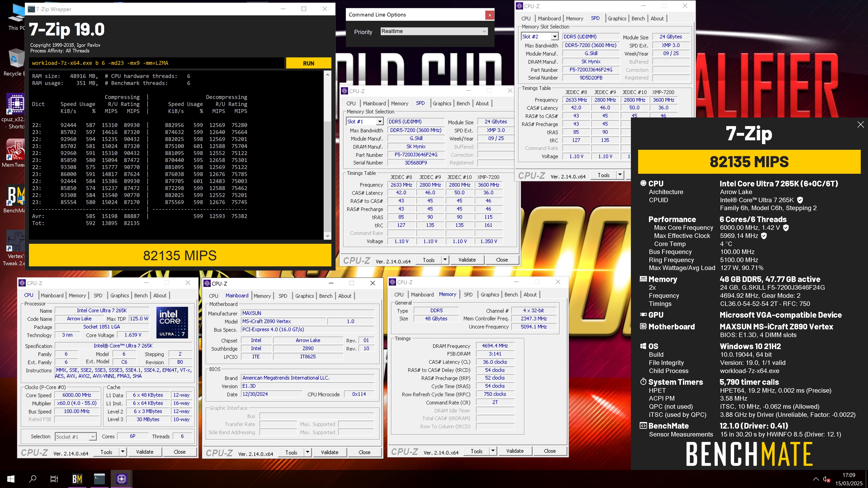The image size is (868, 488).
Task: Open the muted volume tray icon
Action: pos(826,479)
